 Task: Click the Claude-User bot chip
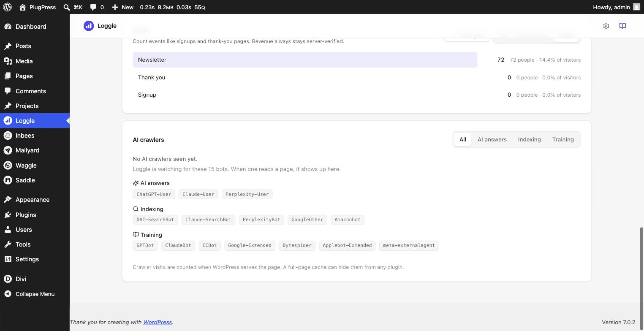click(x=198, y=194)
